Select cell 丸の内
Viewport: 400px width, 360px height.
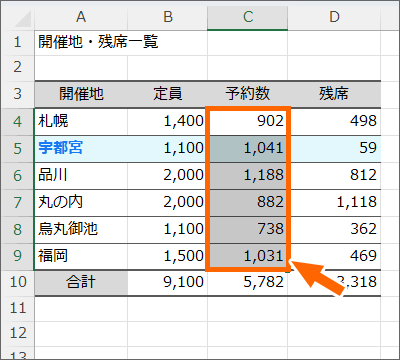coord(81,203)
